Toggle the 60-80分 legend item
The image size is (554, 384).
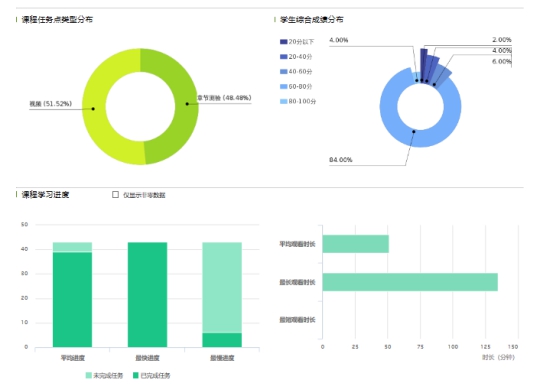296,86
